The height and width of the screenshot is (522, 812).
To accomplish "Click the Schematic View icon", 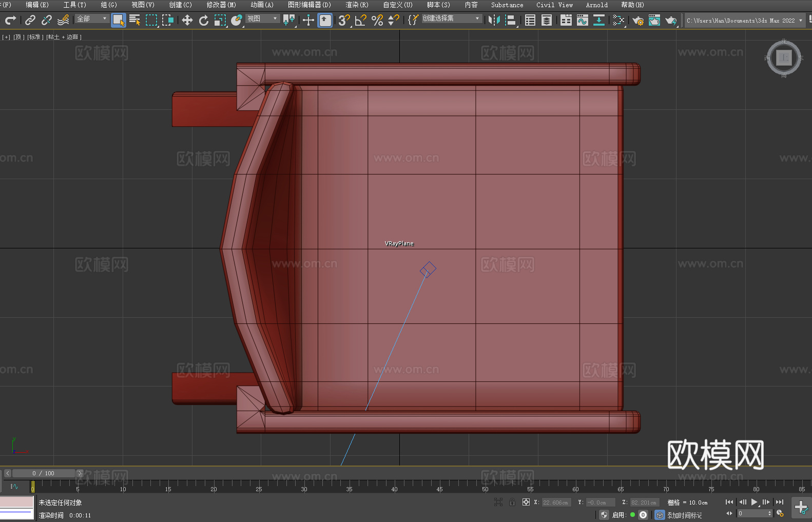I will [599, 20].
